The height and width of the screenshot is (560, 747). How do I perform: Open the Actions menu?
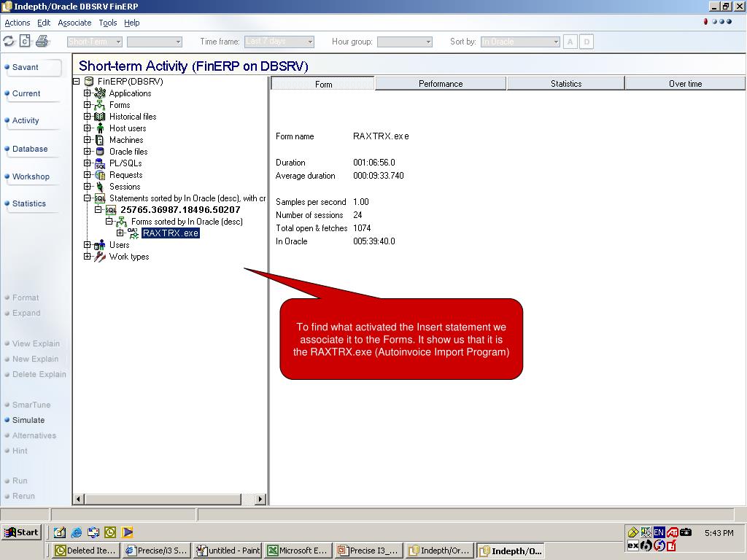pos(18,23)
